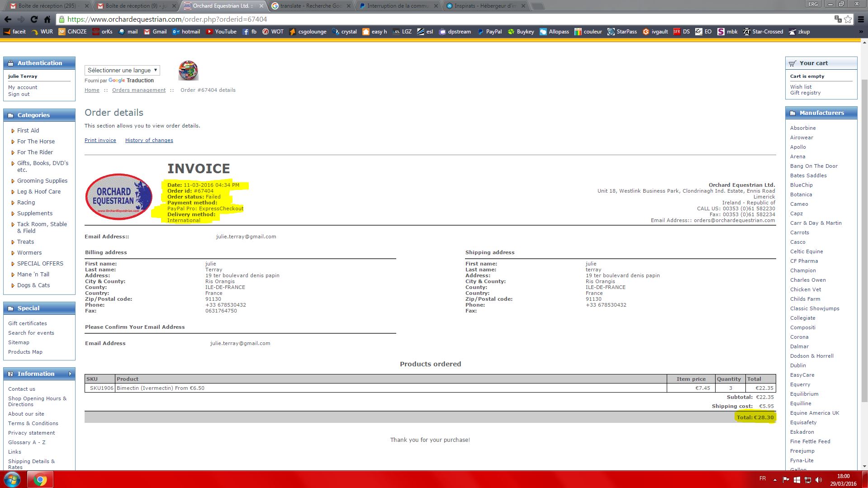This screenshot has height=488, width=868.
Task: Expand the Wormers category
Action: click(x=13, y=253)
